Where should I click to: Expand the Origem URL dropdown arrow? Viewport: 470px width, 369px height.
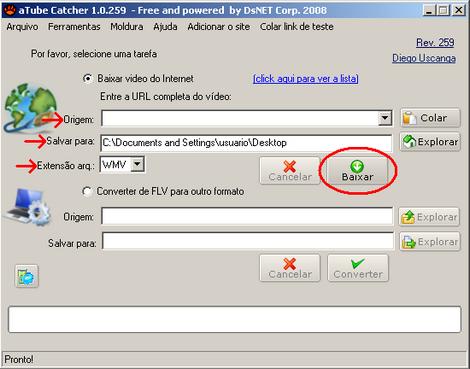click(385, 118)
